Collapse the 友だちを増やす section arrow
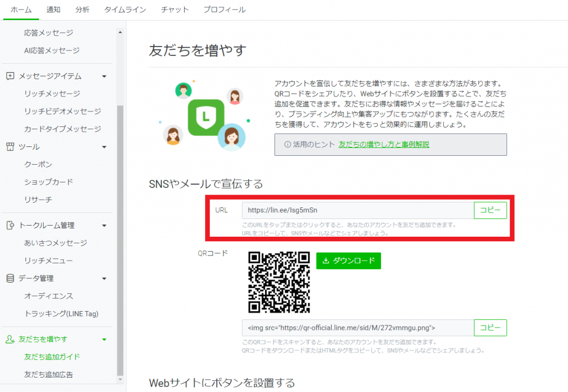Viewport: 568px width, 392px height. coord(104,339)
